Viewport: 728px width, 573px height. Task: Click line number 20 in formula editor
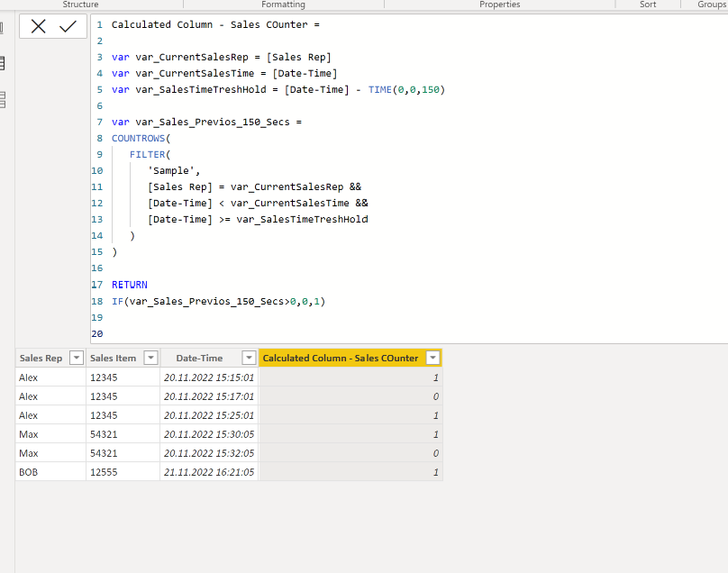(x=97, y=334)
